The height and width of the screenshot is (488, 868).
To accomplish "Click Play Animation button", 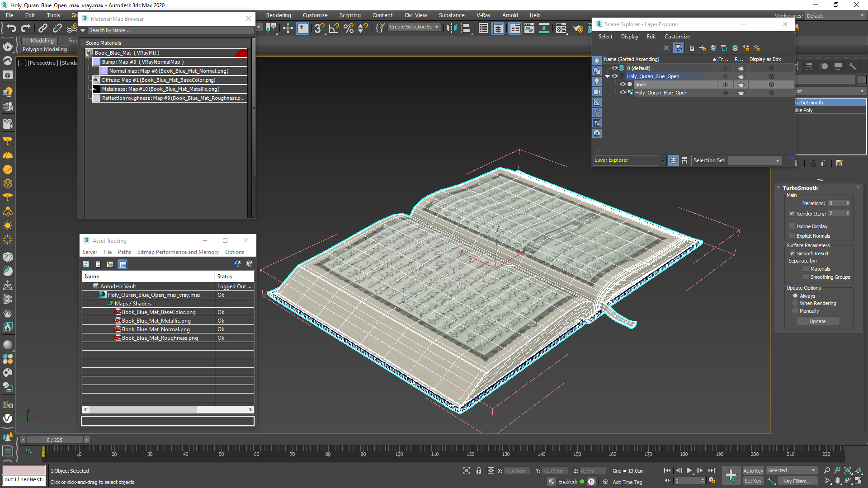I will pyautogui.click(x=689, y=471).
